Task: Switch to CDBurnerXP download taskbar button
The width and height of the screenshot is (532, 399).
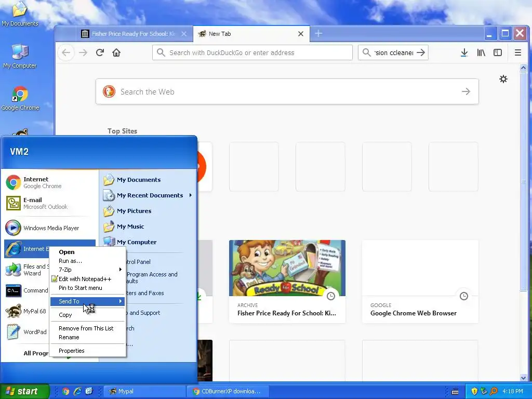Action: (228, 391)
